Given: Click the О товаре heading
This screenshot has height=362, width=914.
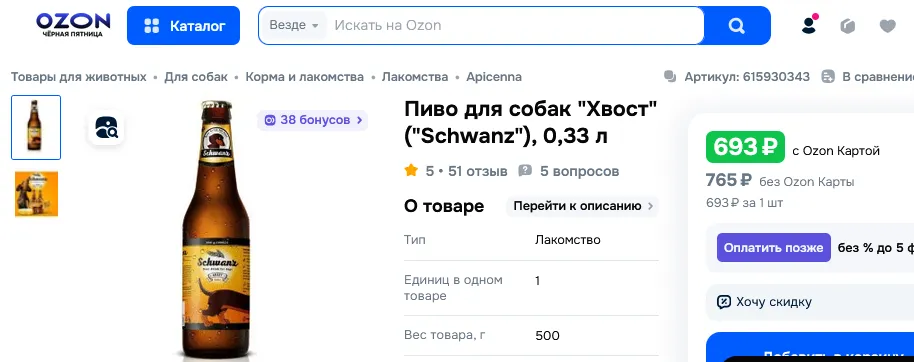Looking at the screenshot, I should click(x=444, y=206).
